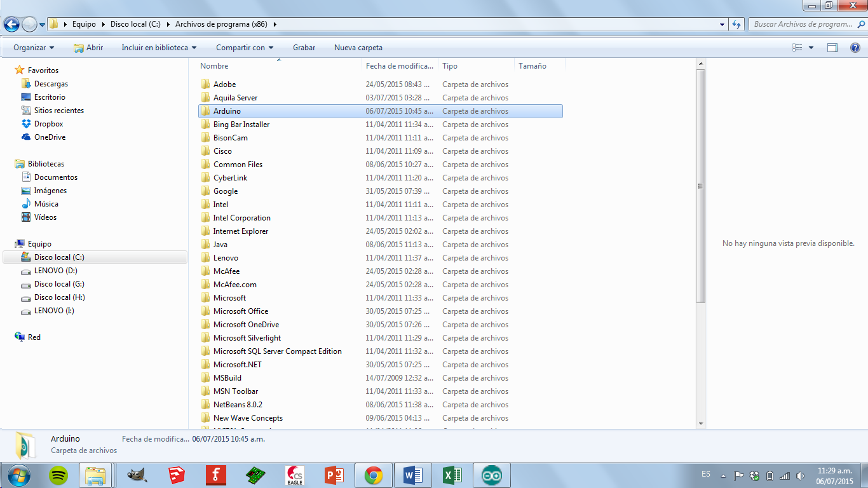Image resolution: width=868 pixels, height=488 pixels.
Task: Select Sitios recientes in navigation pane
Action: pyautogui.click(x=59, y=111)
